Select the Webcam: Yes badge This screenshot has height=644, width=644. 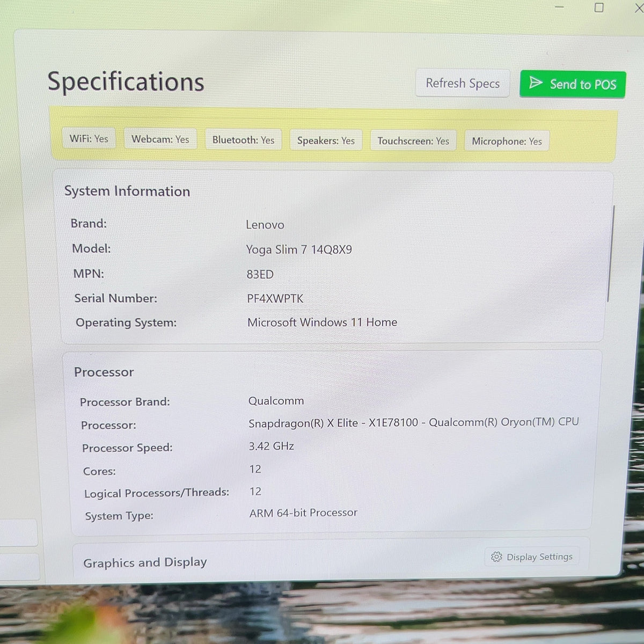tap(160, 139)
